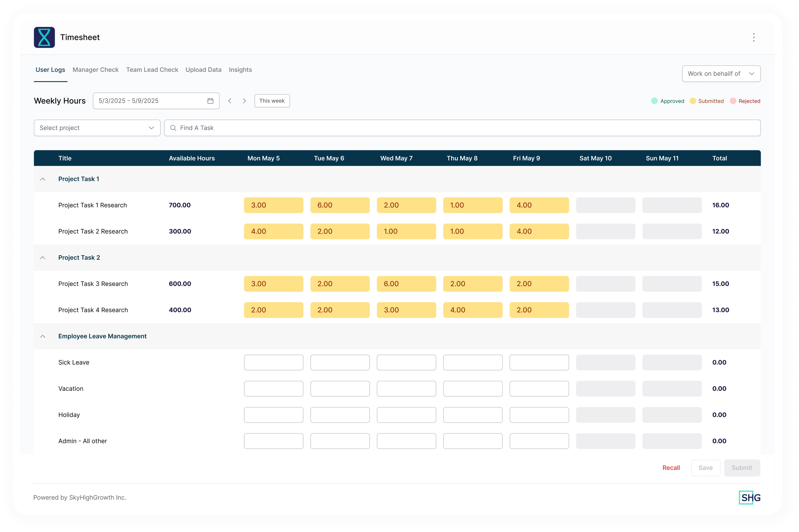Focus the Find A Task search field

[x=461, y=128]
